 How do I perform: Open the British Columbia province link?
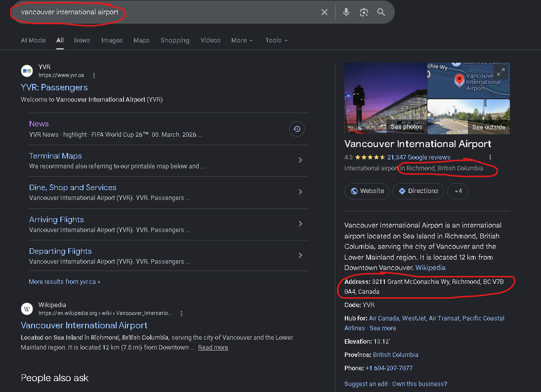click(395, 355)
